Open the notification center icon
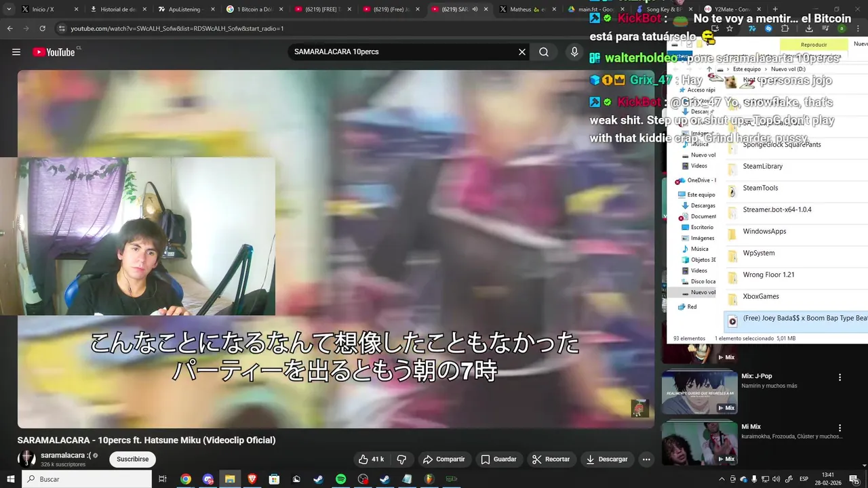This screenshot has height=488, width=868. pos(855,479)
